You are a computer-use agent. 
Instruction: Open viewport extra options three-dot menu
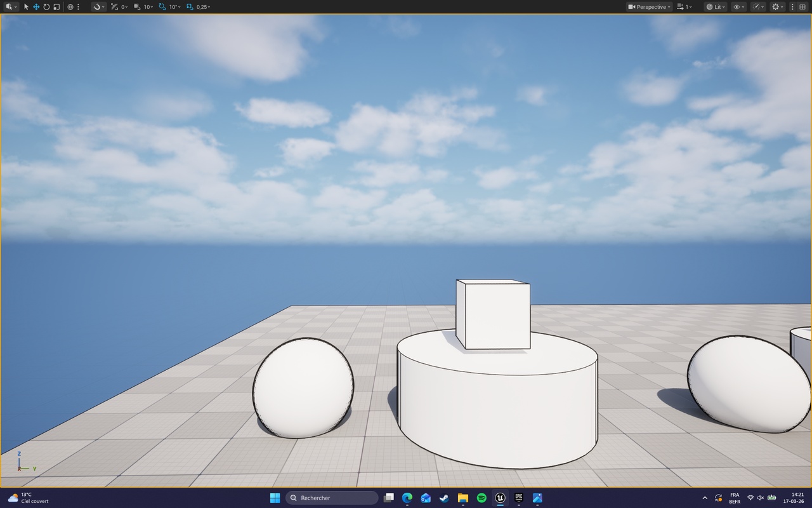[x=792, y=6]
